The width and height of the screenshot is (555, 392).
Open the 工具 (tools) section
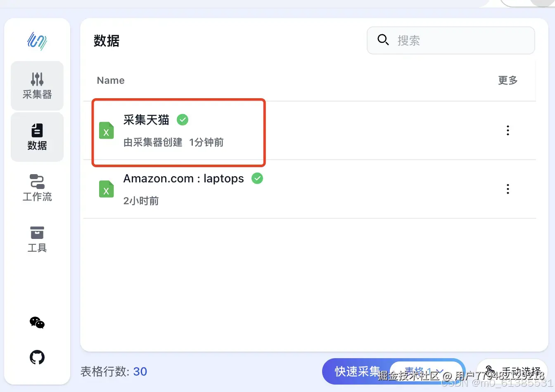tap(37, 239)
